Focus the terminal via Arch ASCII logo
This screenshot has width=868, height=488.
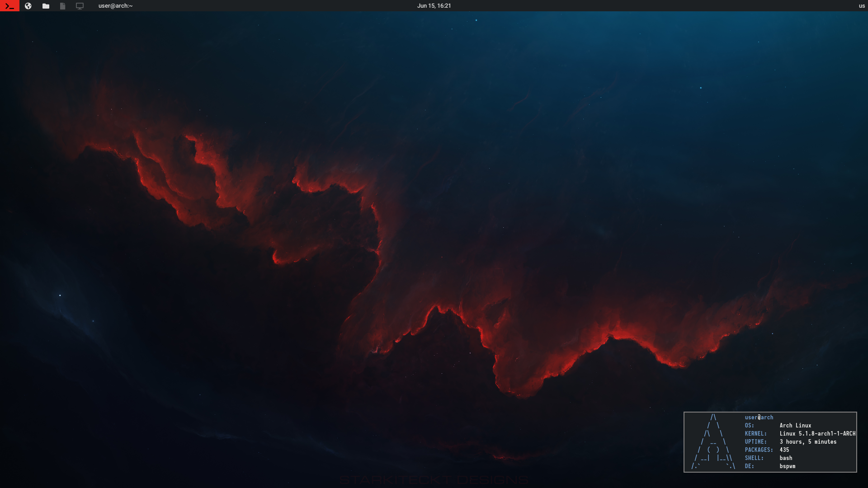click(x=713, y=442)
